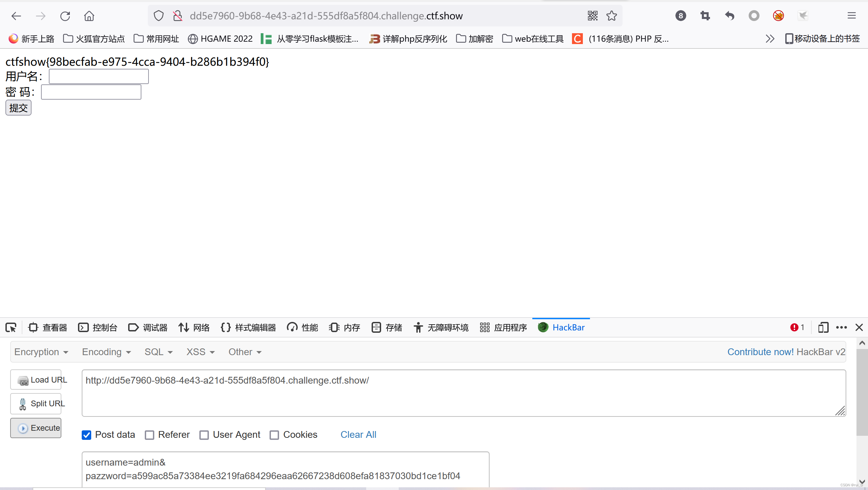Enable the Referer checkbox
This screenshot has height=490, width=868.
pos(150,434)
